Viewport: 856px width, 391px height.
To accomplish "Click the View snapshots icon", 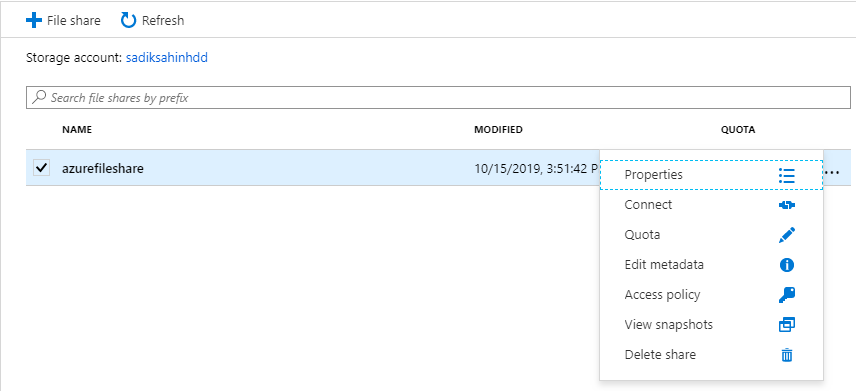I will pyautogui.click(x=787, y=325).
